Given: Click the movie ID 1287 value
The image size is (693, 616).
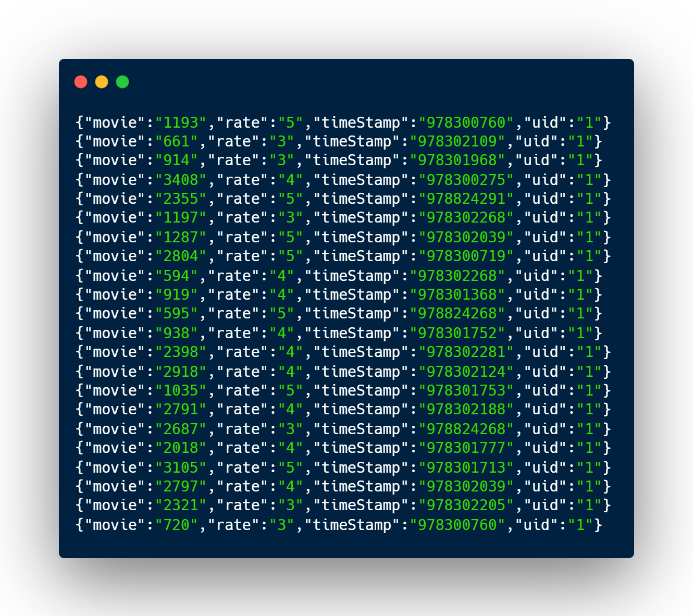Looking at the screenshot, I should 181,237.
